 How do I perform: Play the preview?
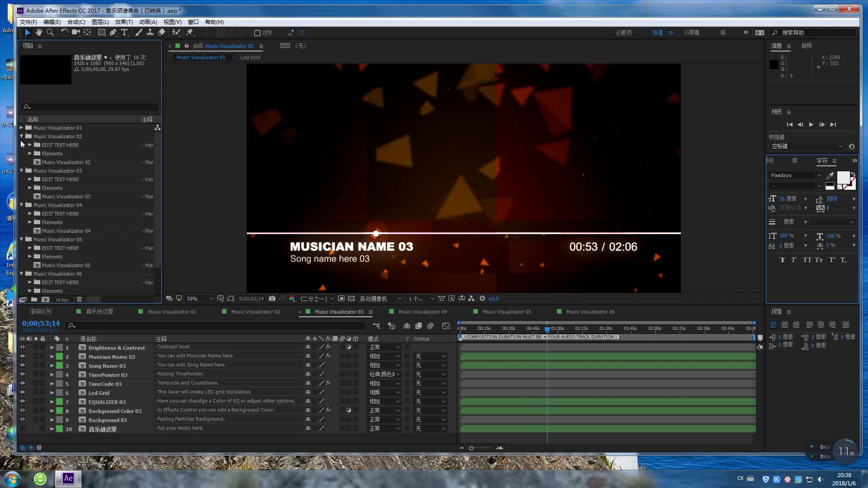tap(811, 124)
